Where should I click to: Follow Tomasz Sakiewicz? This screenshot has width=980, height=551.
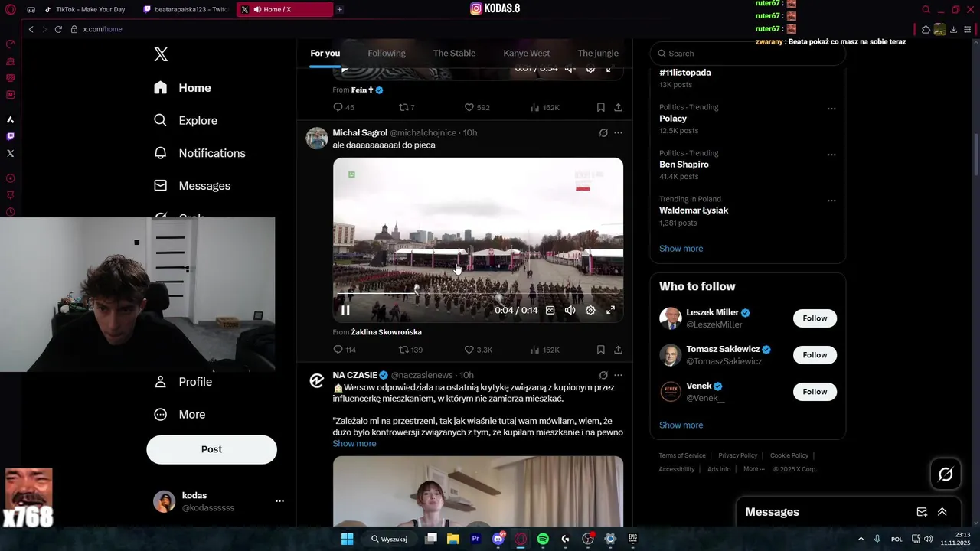[815, 355]
